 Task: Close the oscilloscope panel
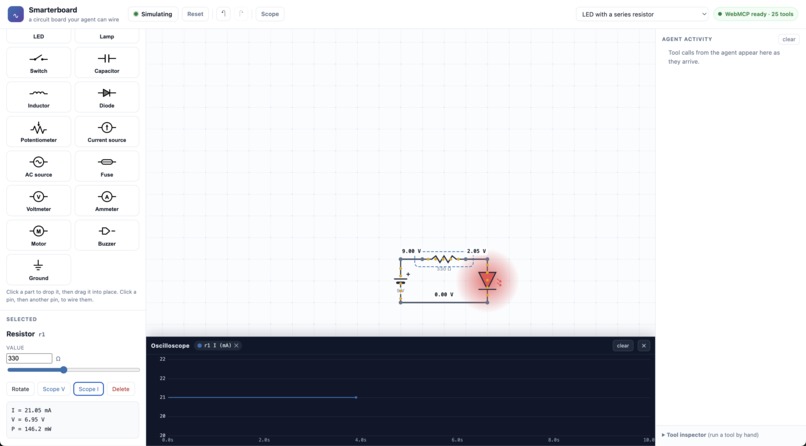(644, 346)
